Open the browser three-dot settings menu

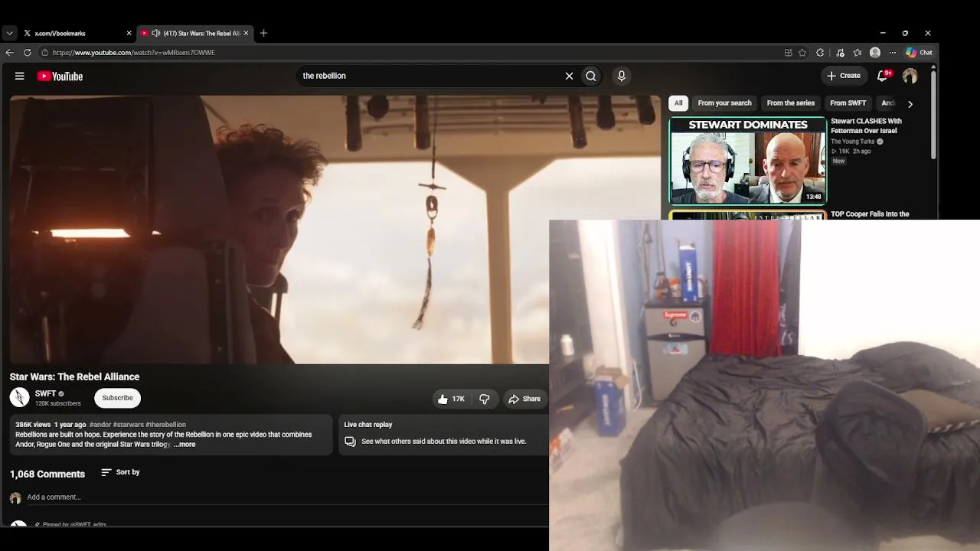click(x=893, y=53)
